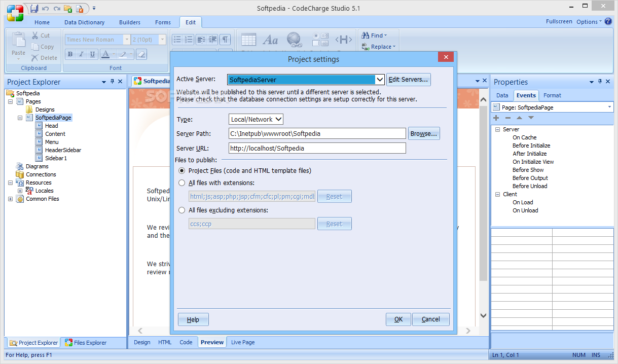Click the Aa label icon in ribbon

270,40
